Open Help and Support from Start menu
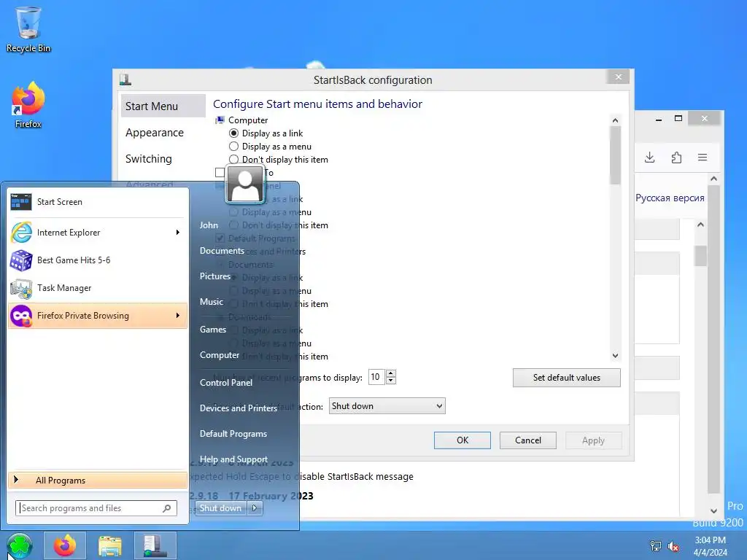The width and height of the screenshot is (747, 560). click(233, 459)
